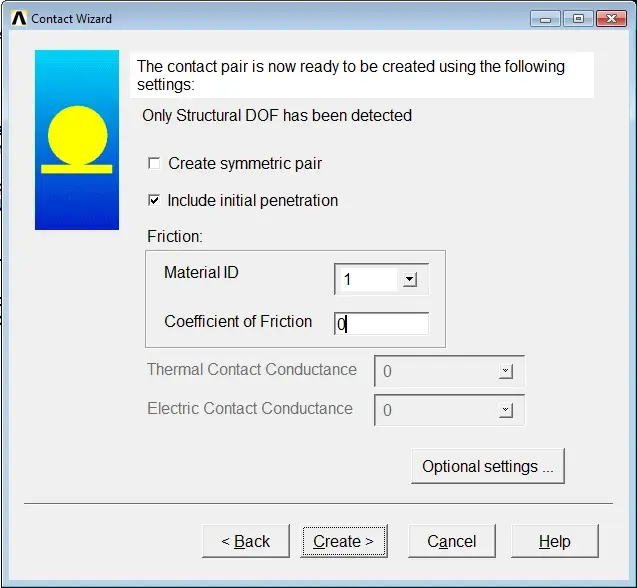Click the contact pair illustration image

77,140
